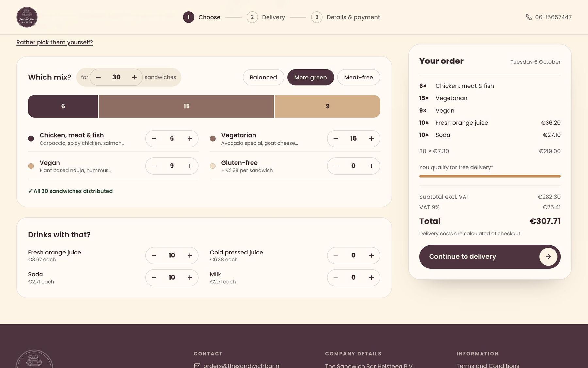Reduce the Fresh orange juice quantity
The image size is (588, 368).
(154, 255)
